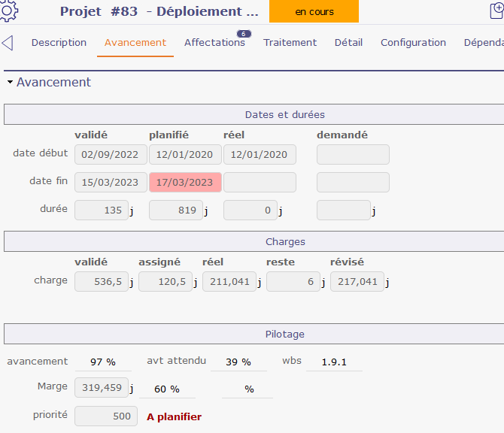Select the validated charge field 536,5
Image resolution: width=504 pixels, height=433 pixels.
(101, 282)
